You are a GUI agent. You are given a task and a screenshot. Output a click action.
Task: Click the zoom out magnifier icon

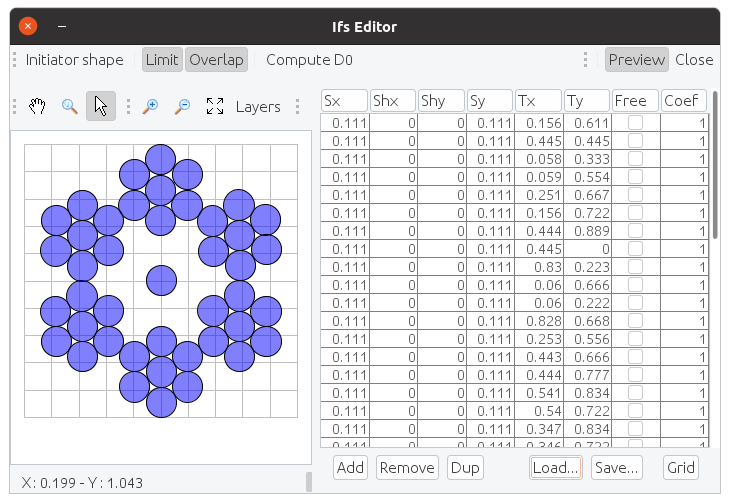point(182,106)
